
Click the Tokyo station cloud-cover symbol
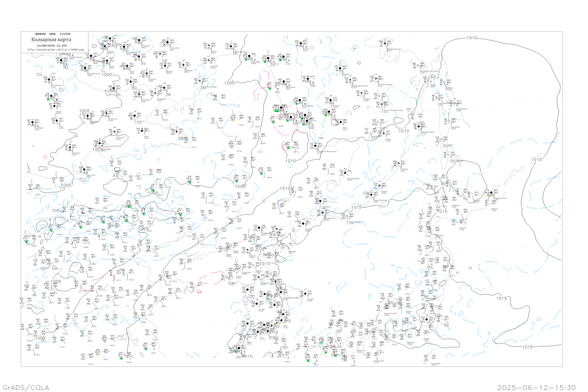pos(427,319)
